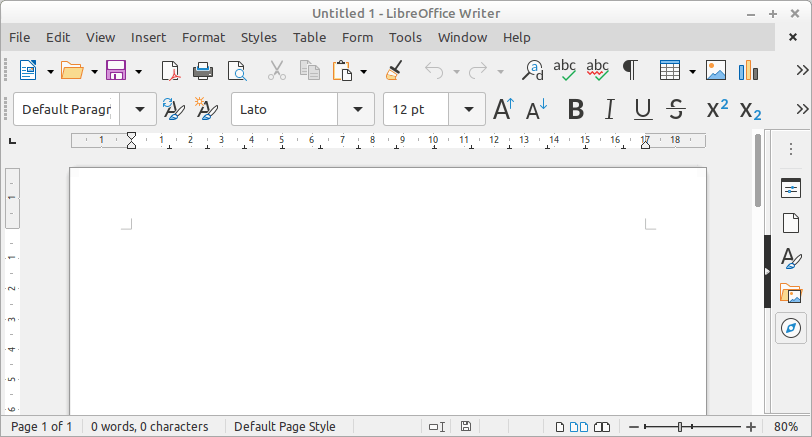Open the Paragraph Style dropdown list
The height and width of the screenshot is (437, 812).
[x=138, y=109]
